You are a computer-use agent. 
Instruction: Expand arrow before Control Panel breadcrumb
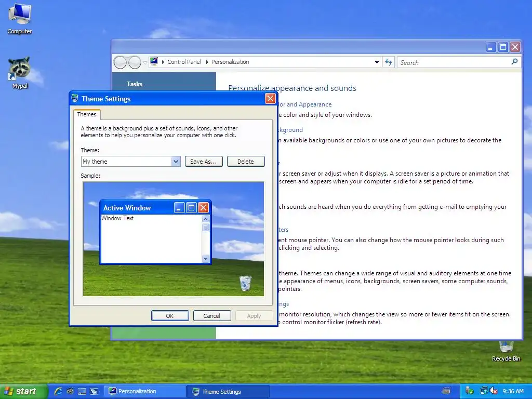163,62
